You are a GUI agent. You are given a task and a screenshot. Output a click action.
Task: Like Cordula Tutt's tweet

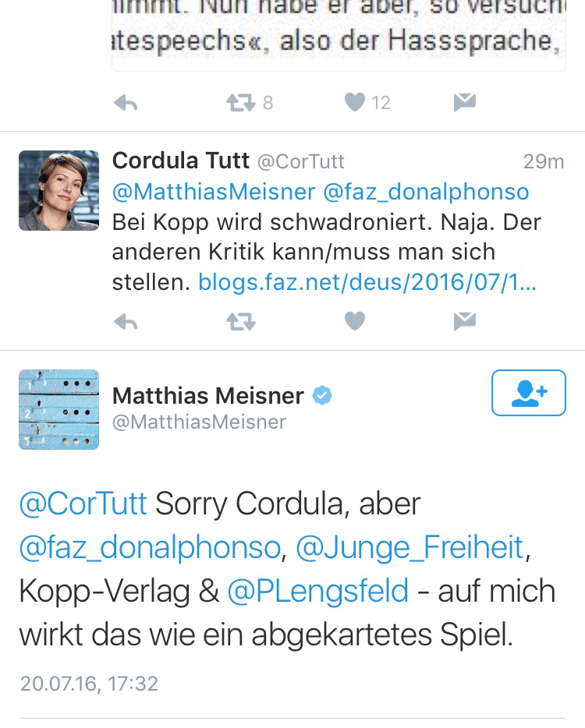point(355,321)
